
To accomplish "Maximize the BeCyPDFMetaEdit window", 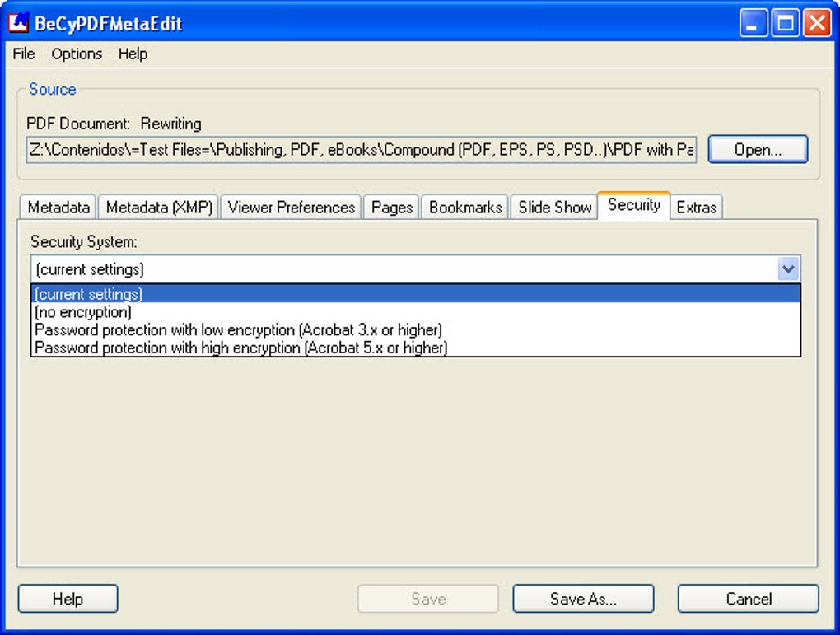I will click(x=786, y=23).
